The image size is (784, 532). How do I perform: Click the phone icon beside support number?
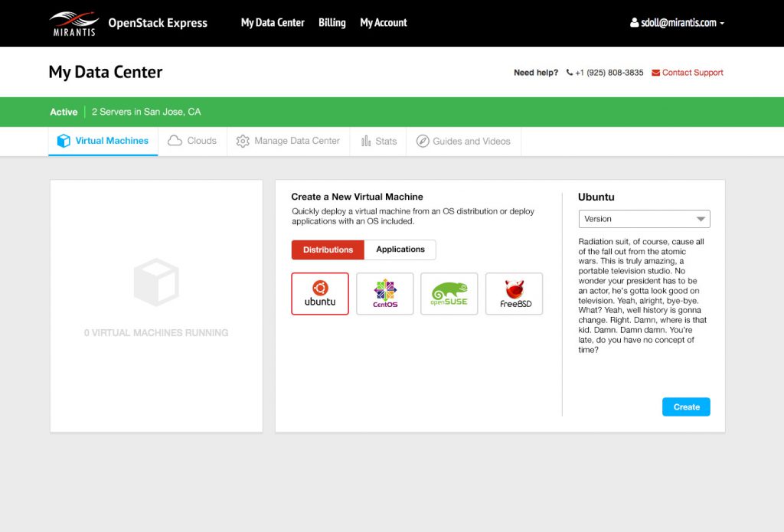(570, 73)
